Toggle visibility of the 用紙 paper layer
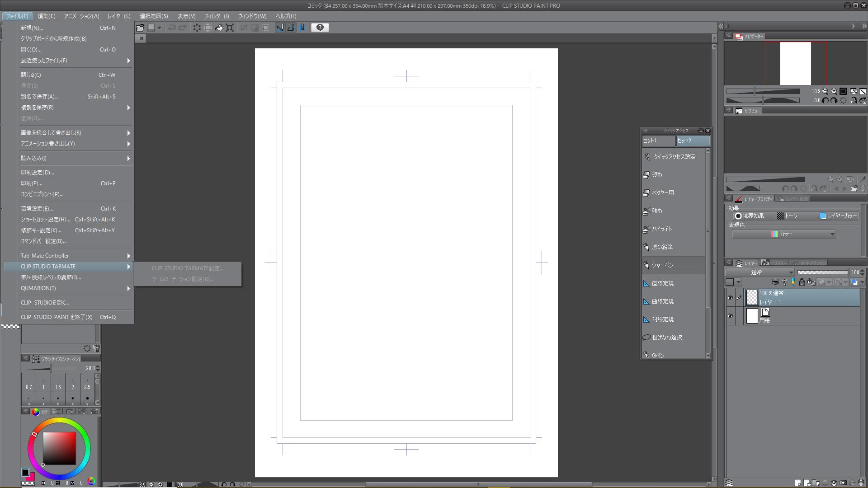868x488 pixels. 730,316
